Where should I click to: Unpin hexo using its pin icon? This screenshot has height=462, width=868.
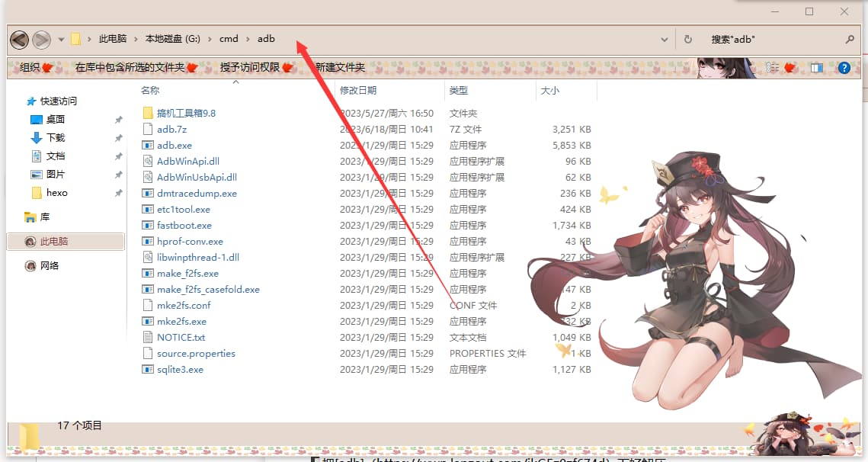118,193
